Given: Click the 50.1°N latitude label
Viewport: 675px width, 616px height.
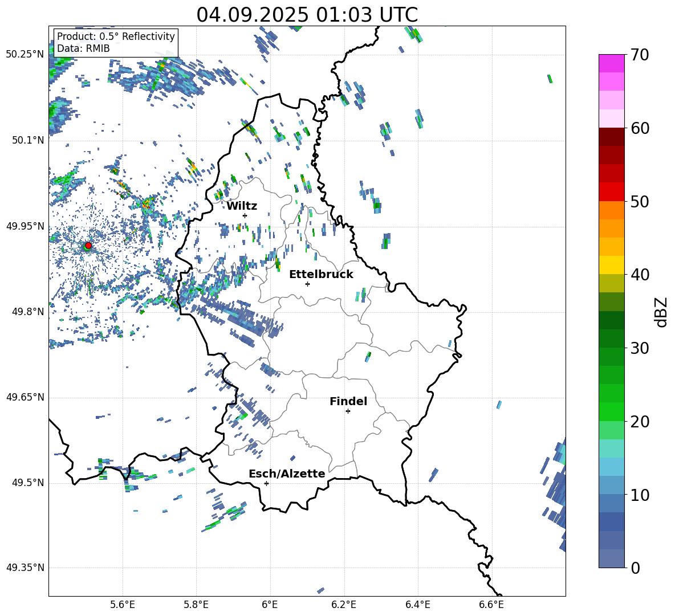Looking at the screenshot, I should [x=27, y=140].
